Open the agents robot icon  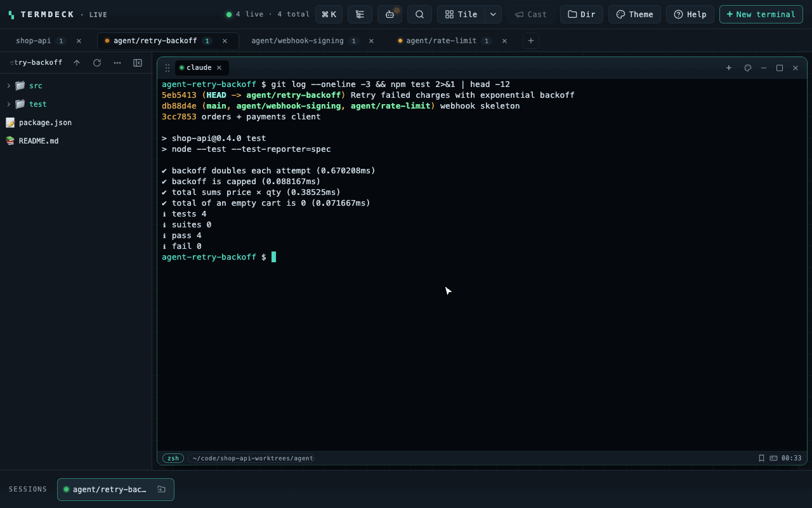point(390,14)
